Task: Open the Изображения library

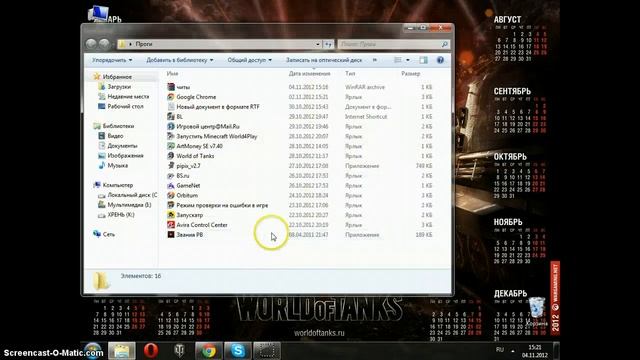Action: click(125, 156)
